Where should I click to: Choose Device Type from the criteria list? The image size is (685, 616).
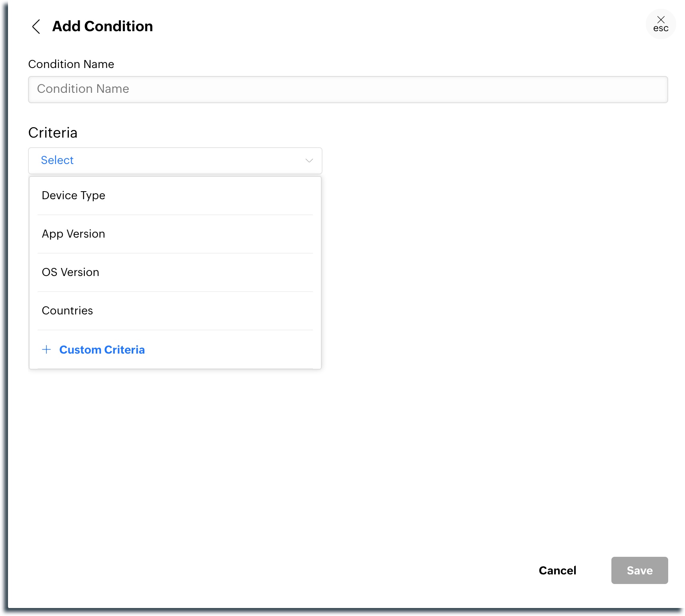click(x=74, y=196)
